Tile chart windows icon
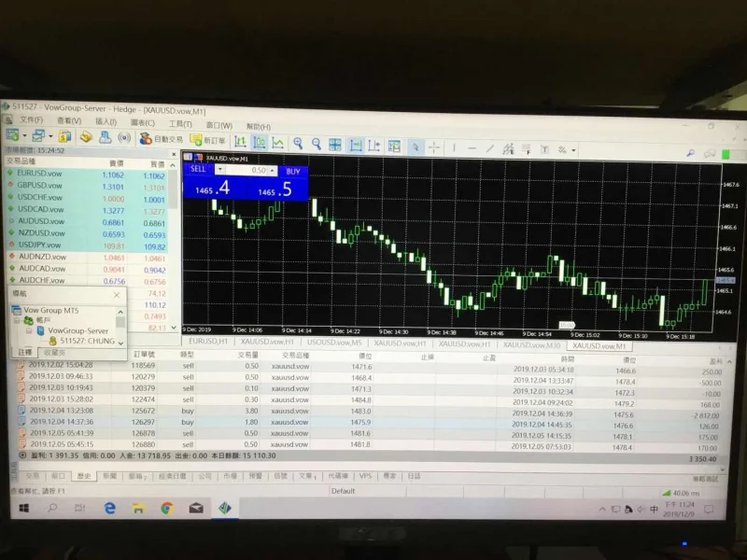Image resolution: width=747 pixels, height=560 pixels. (335, 145)
